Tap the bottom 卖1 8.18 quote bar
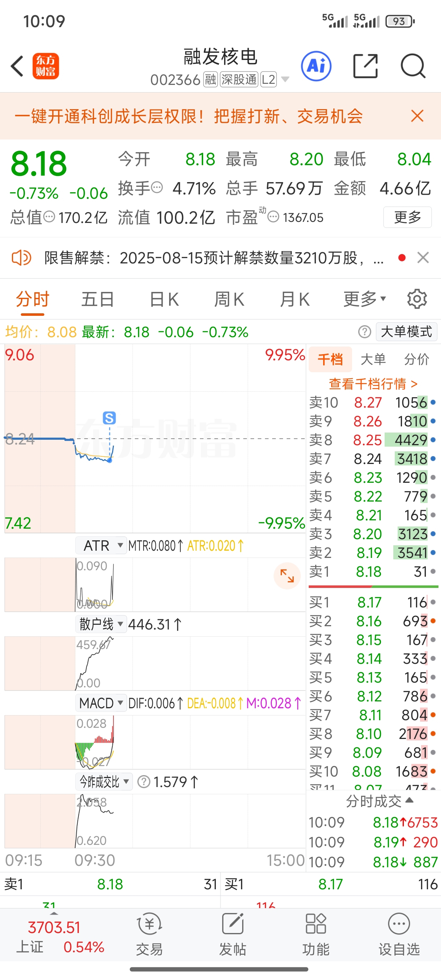This screenshot has width=441, height=980. coord(110,884)
